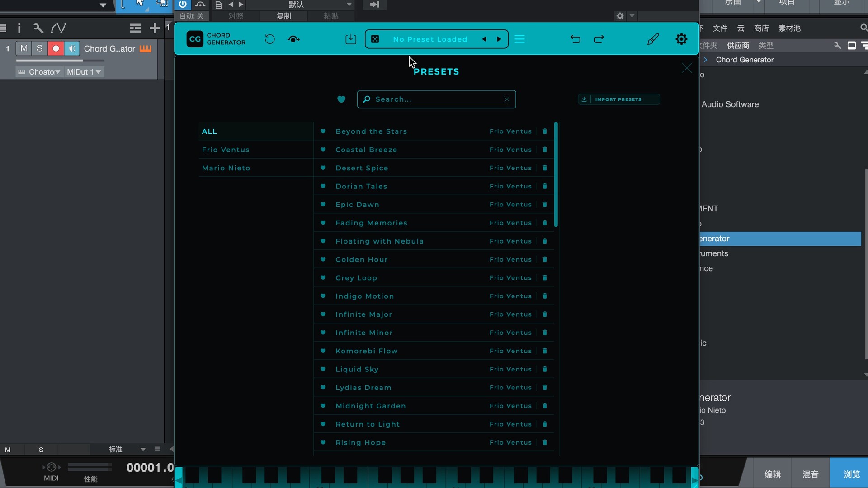Favorite the Desert Spice preset
Image resolution: width=868 pixels, height=488 pixels.
coord(323,168)
